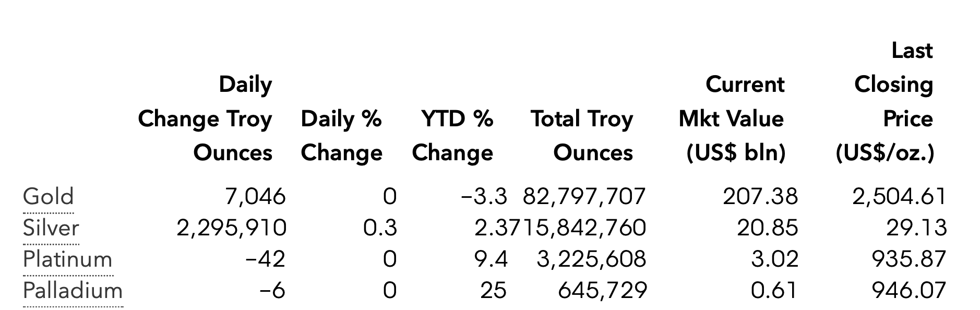Select the YTD % Change column header
This screenshot has height=310, width=980.
tap(452, 136)
